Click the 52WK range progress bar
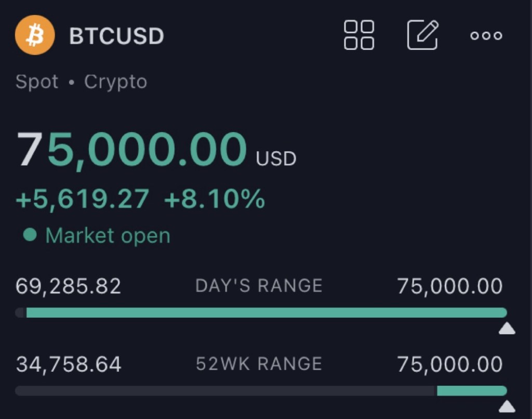532x419 pixels. [x=261, y=390]
